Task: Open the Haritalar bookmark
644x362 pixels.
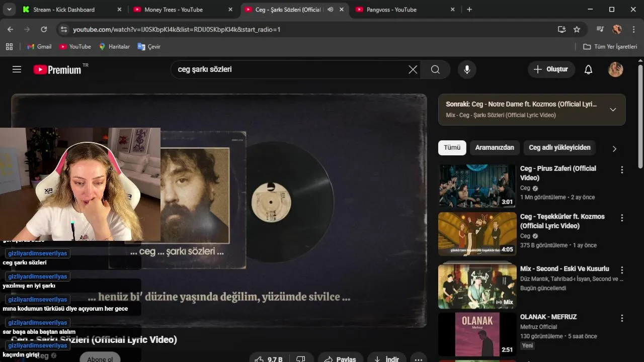Action: (x=114, y=46)
